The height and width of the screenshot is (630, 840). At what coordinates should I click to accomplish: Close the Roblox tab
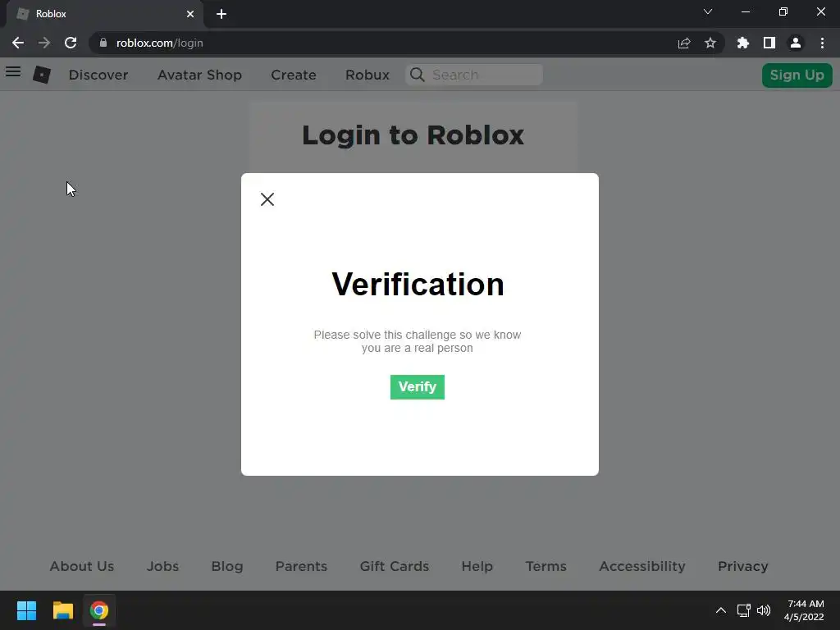(x=190, y=14)
